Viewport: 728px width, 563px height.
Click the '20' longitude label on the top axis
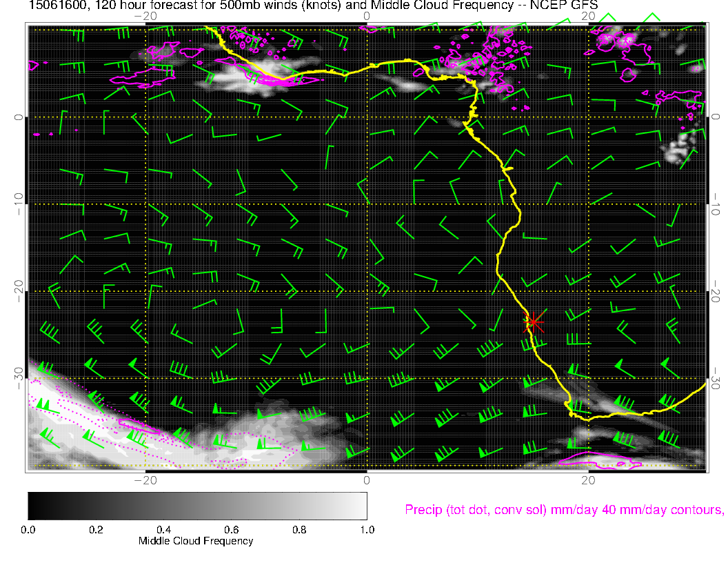[588, 17]
